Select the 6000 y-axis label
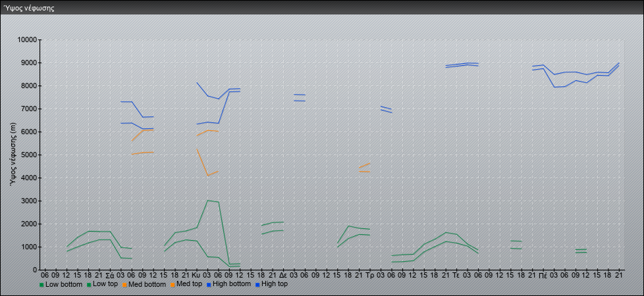Screen dimensions: 644x296 pos(29,132)
